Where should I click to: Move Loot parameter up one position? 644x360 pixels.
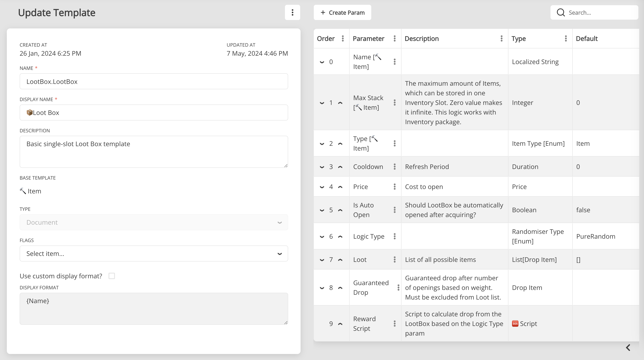(x=340, y=260)
